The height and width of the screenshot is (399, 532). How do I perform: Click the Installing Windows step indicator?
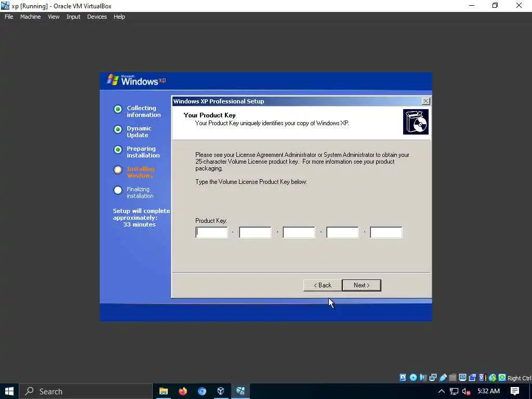[x=118, y=170]
